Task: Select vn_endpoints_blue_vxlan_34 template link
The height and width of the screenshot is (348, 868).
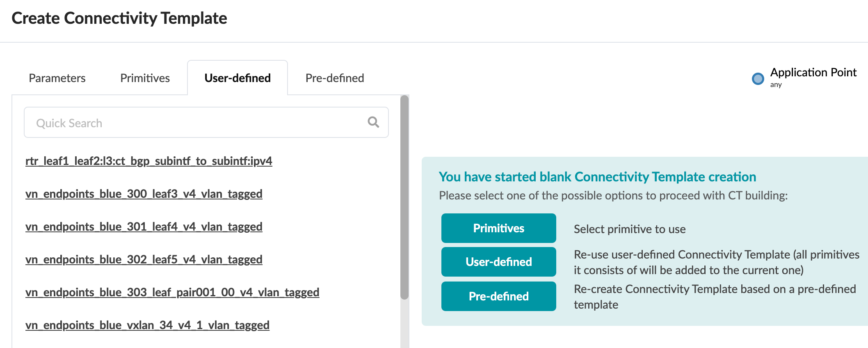Action: (147, 325)
